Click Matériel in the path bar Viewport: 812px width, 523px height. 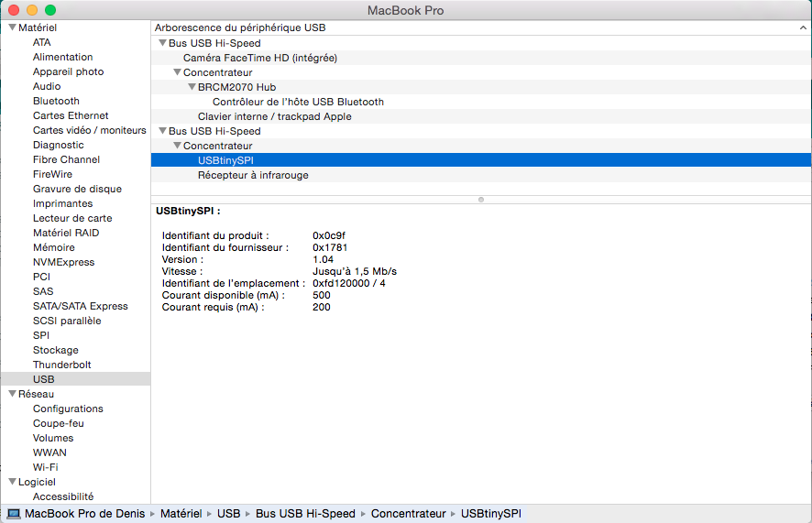pos(181,514)
